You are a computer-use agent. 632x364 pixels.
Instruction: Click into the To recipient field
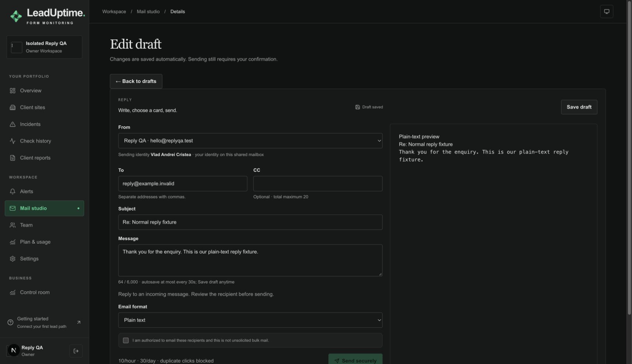183,184
